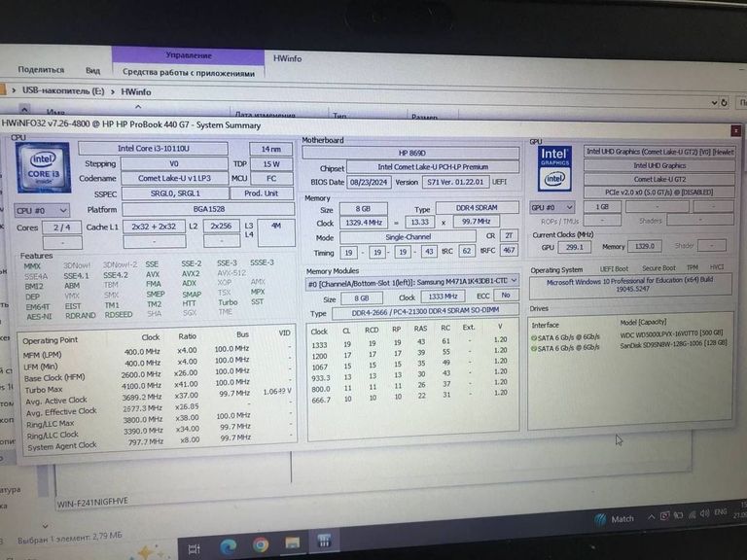Refresh the Explorer address bar

[x=724, y=102]
